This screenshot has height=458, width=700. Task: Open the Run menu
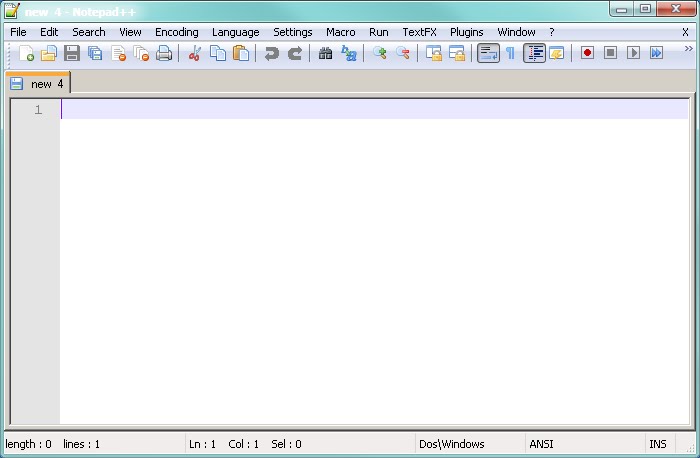(379, 32)
